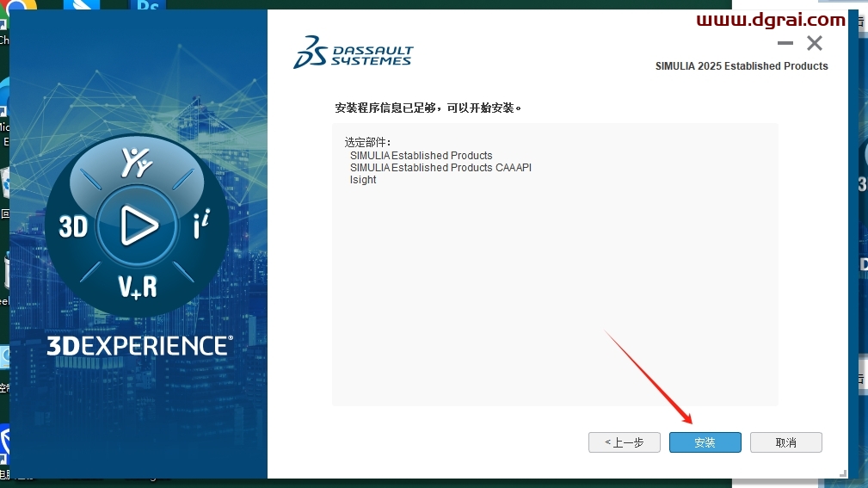
Task: Go back with the <上一步 button
Action: (624, 442)
